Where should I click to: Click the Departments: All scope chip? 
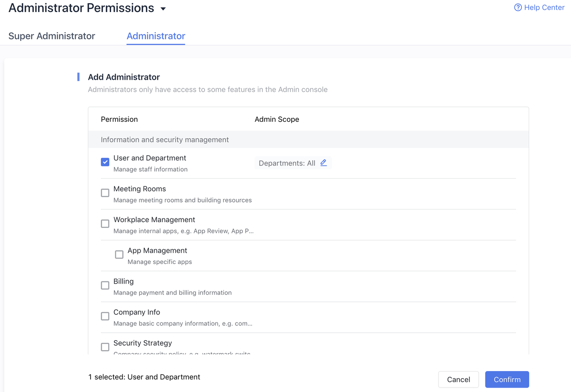pos(288,163)
